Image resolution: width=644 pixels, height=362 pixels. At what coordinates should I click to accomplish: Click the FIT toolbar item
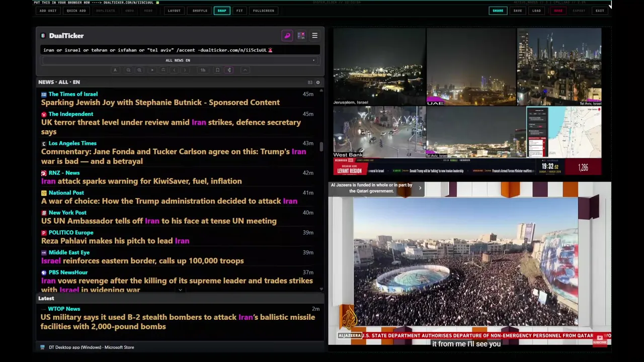tap(239, 11)
